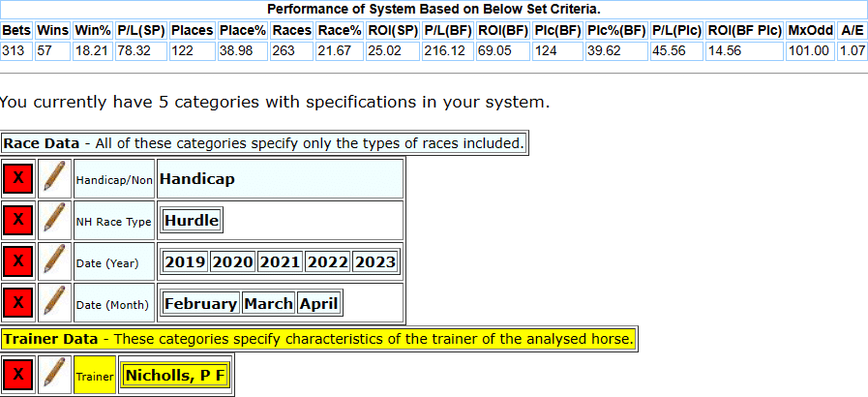Remove the Trainer criterion red X
This screenshot has width=868, height=397.
point(18,375)
